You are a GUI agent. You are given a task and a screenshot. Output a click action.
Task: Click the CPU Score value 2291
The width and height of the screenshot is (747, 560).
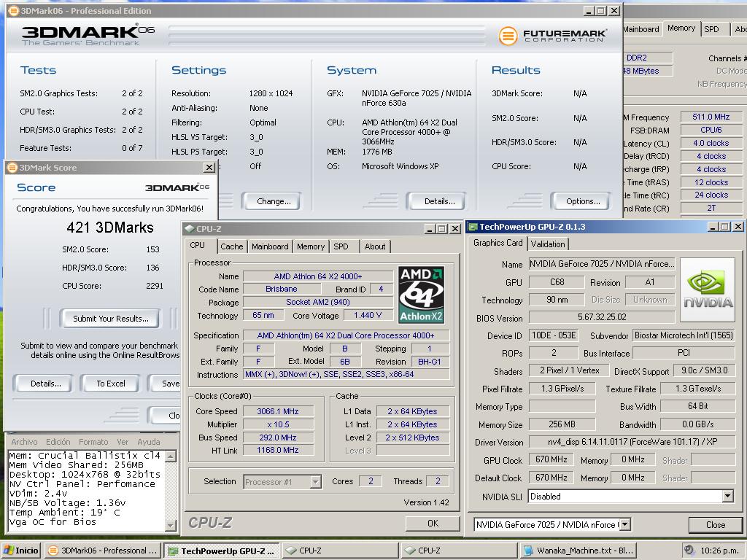click(x=155, y=286)
